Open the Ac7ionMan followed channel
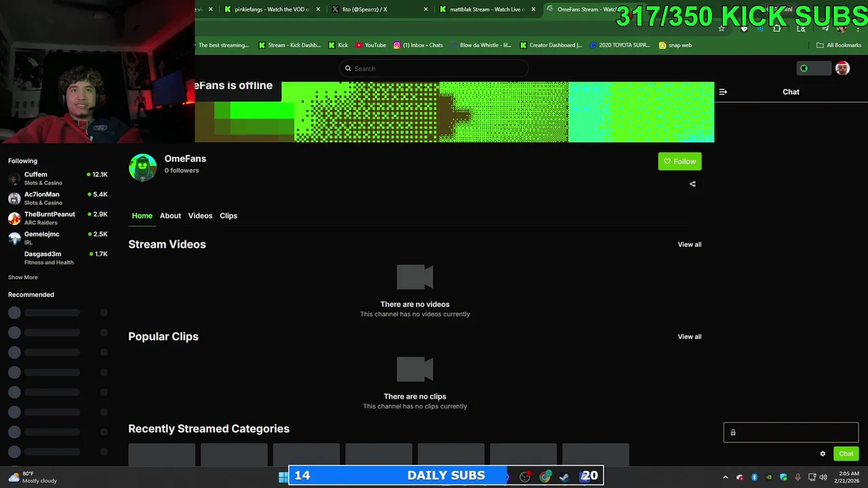Image resolution: width=868 pixels, height=488 pixels. click(x=58, y=198)
